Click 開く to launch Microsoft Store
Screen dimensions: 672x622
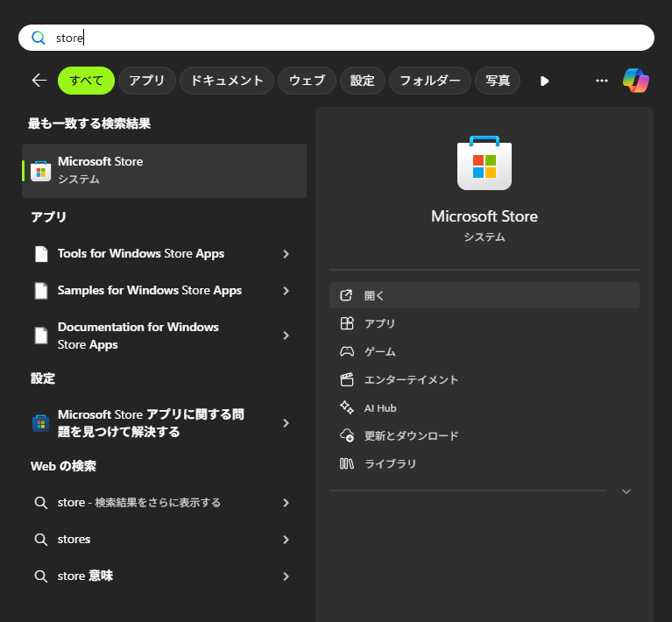pyautogui.click(x=485, y=295)
